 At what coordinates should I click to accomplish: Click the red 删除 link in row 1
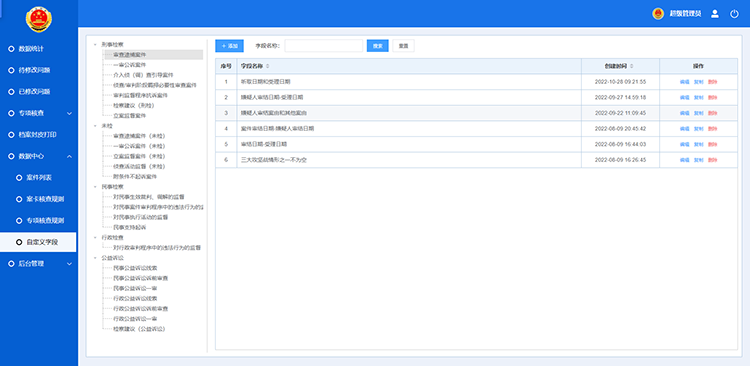point(713,82)
